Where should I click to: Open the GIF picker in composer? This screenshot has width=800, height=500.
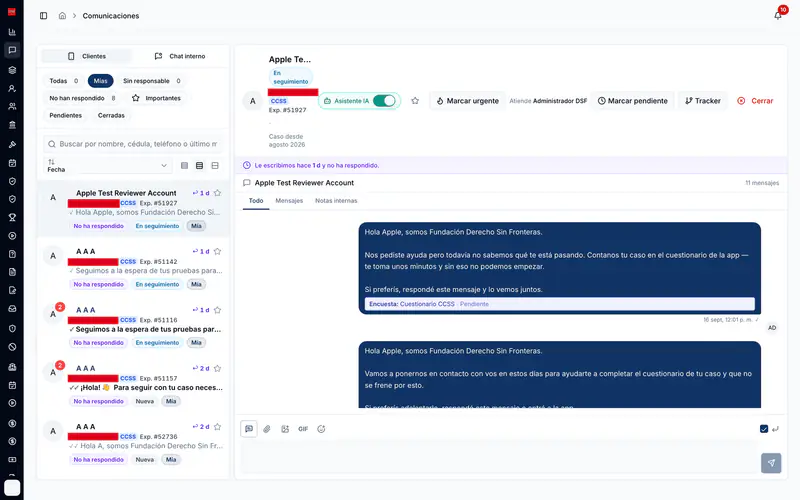click(303, 429)
